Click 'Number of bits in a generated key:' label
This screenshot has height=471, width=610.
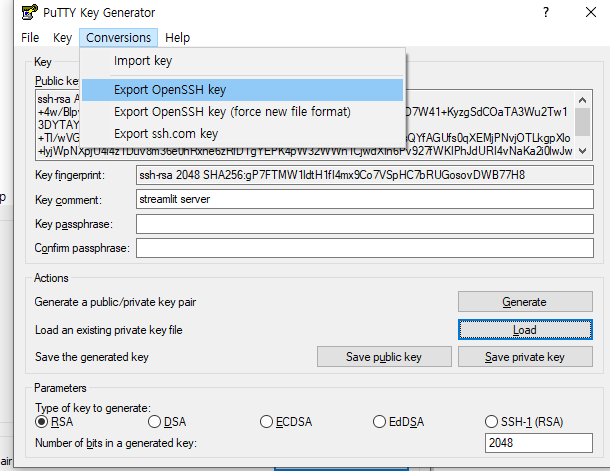(116, 443)
